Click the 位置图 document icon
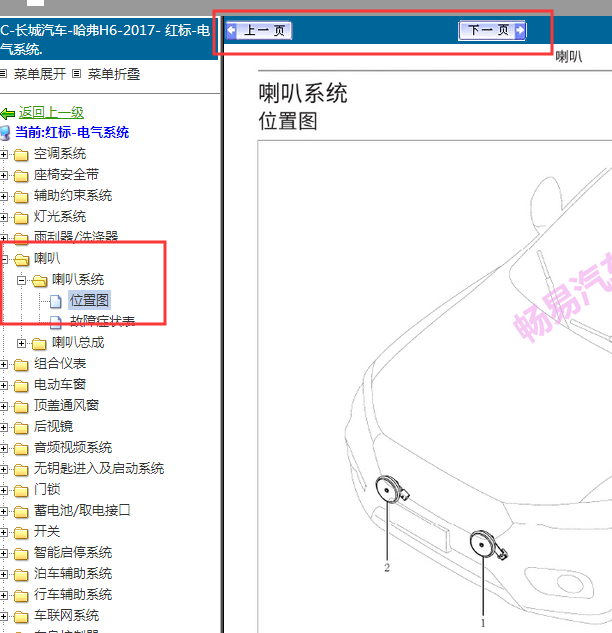 pyautogui.click(x=56, y=301)
